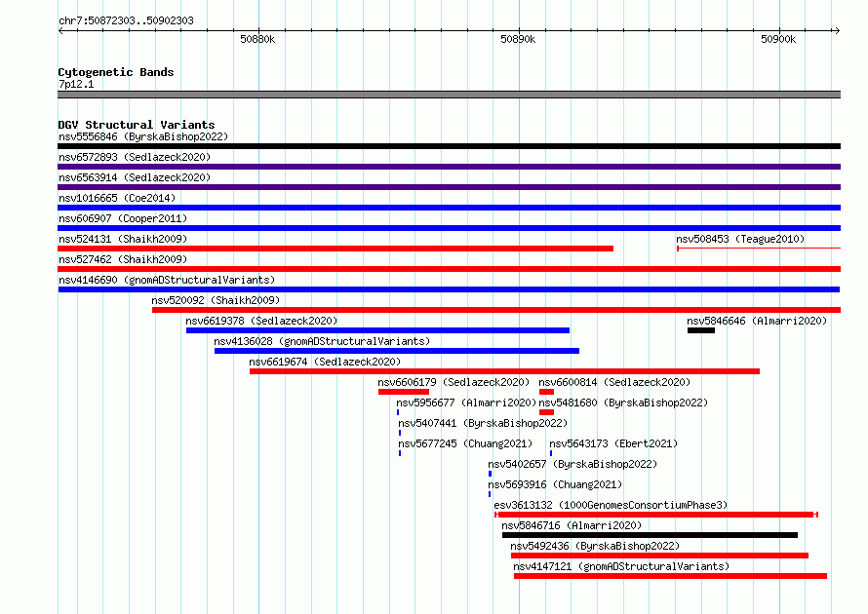Click the 50880k ruler tick label
868x614 pixels.
coord(257,39)
